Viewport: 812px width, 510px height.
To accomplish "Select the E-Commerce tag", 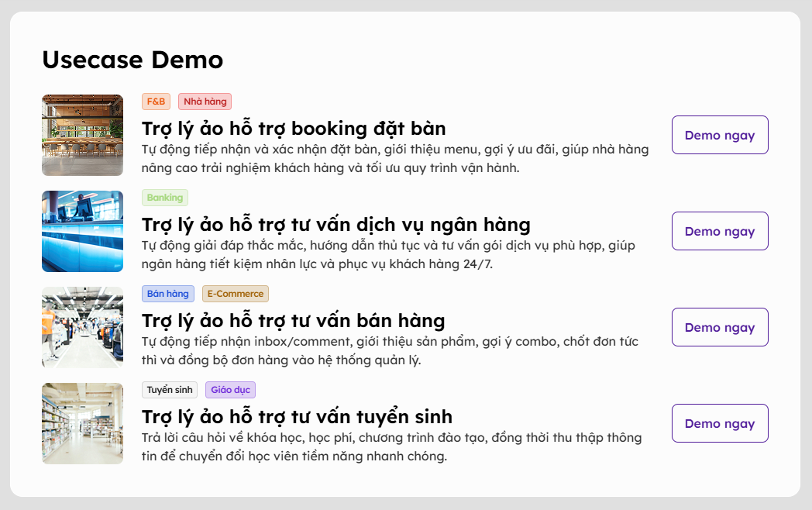I will (x=236, y=294).
